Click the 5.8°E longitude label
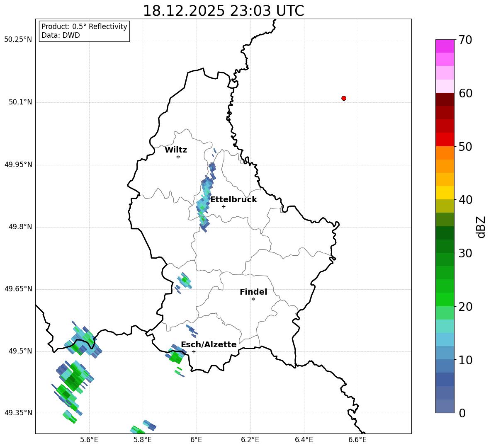 click(143, 440)
